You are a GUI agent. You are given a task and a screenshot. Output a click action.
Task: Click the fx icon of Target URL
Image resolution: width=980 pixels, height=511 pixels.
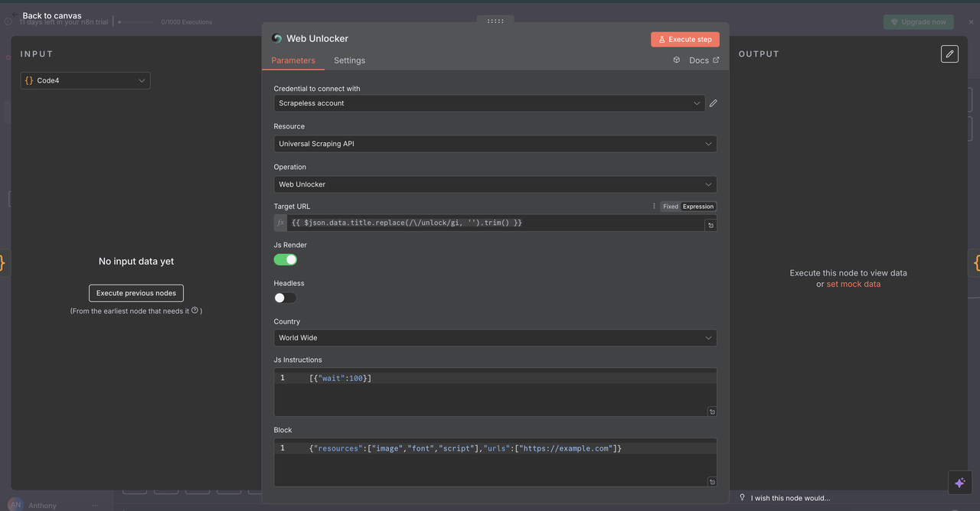click(280, 223)
